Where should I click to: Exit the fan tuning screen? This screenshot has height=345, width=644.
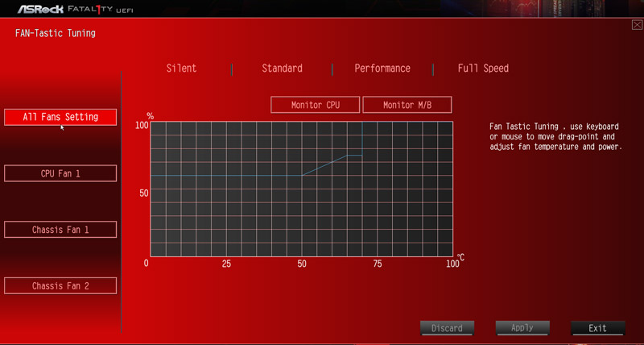[597, 328]
